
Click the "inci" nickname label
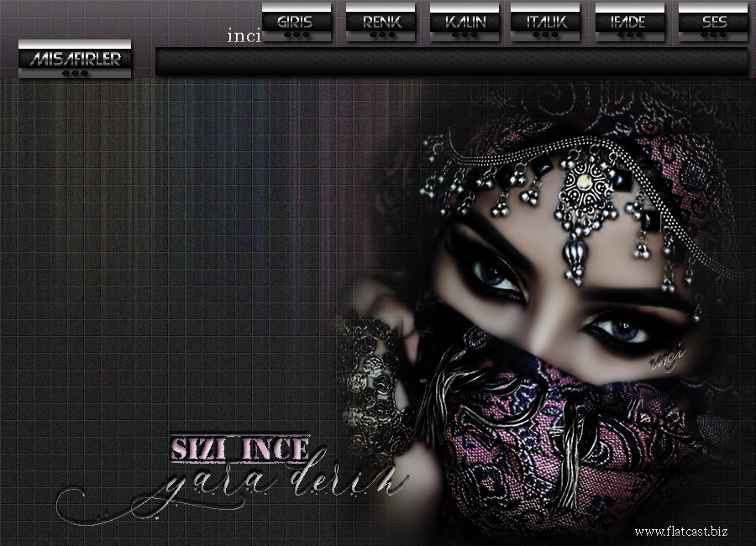244,37
